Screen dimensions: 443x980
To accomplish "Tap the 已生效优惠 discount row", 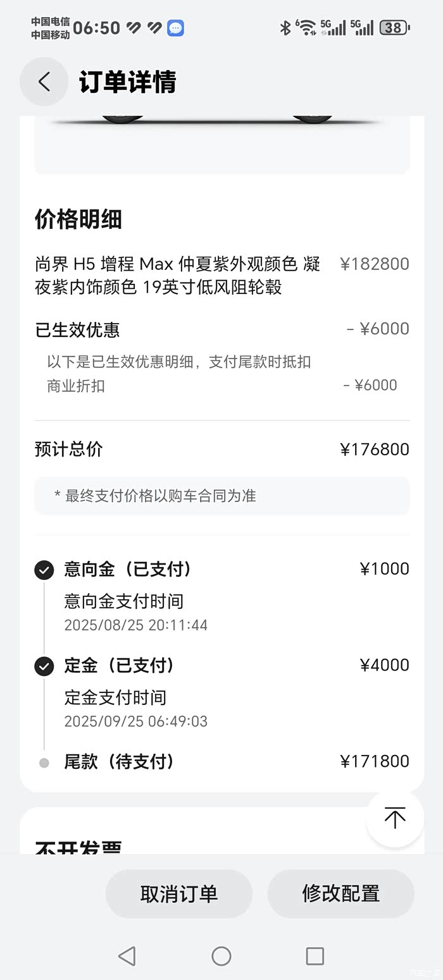I will [221, 329].
